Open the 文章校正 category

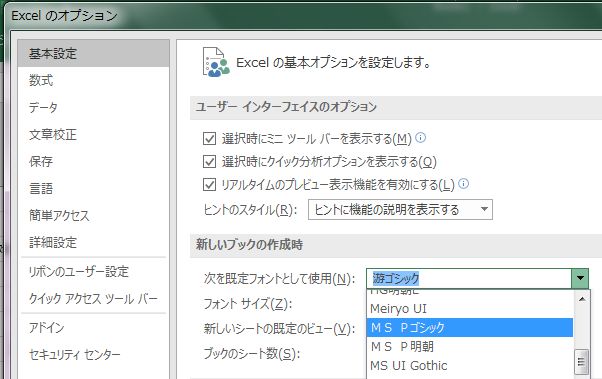[x=94, y=134]
